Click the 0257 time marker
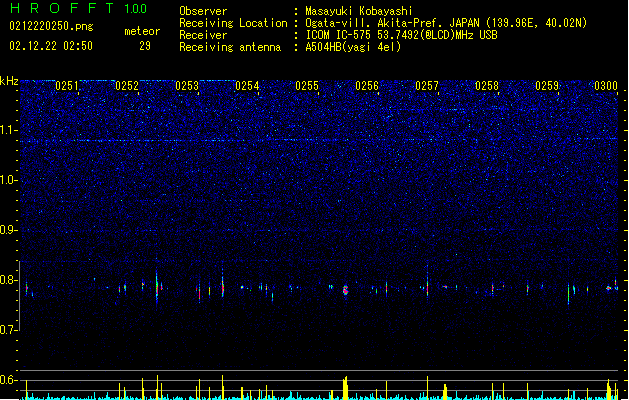 (x=427, y=86)
